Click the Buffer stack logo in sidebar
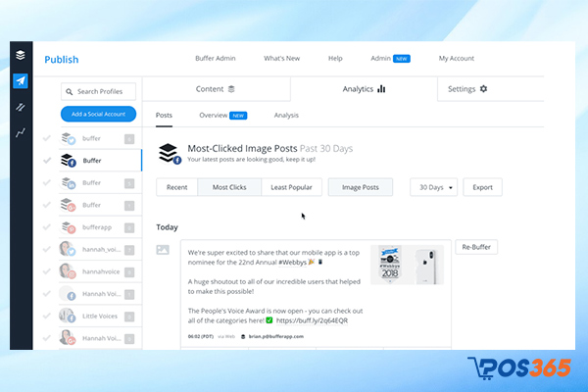The height and width of the screenshot is (392, 588). coord(21,58)
